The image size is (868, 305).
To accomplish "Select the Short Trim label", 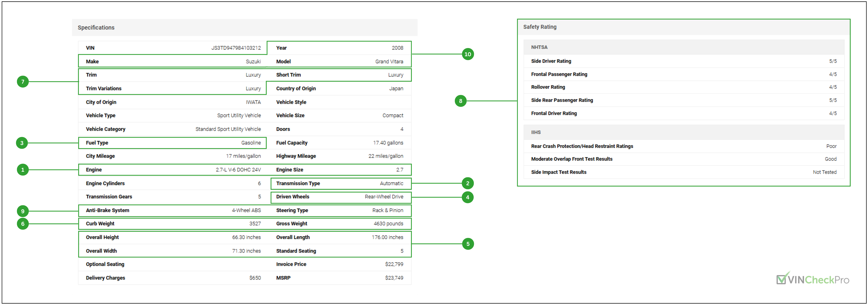I will [288, 75].
